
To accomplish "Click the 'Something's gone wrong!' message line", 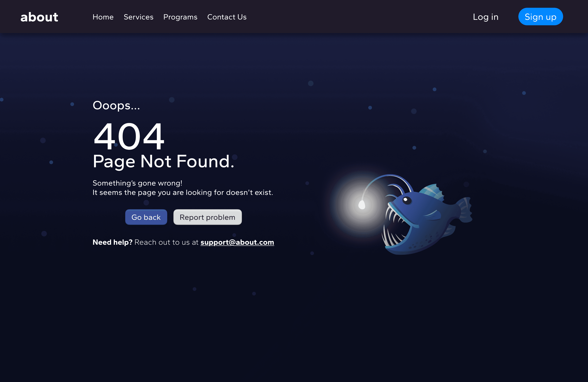I will point(137,183).
